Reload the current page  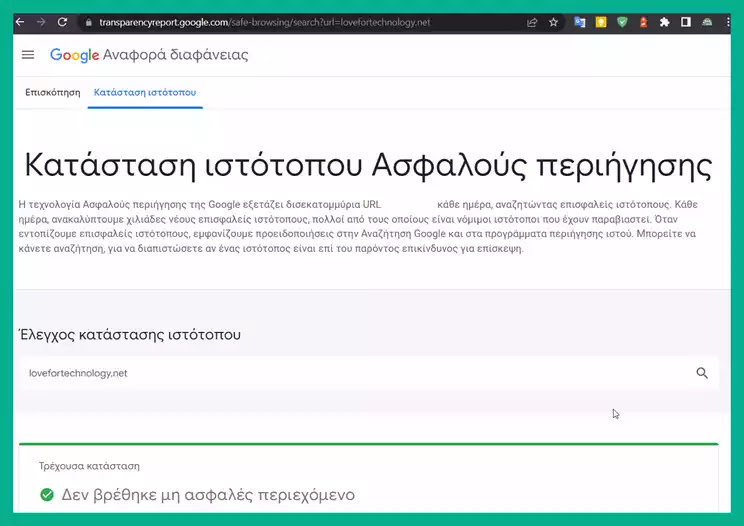coord(62,22)
